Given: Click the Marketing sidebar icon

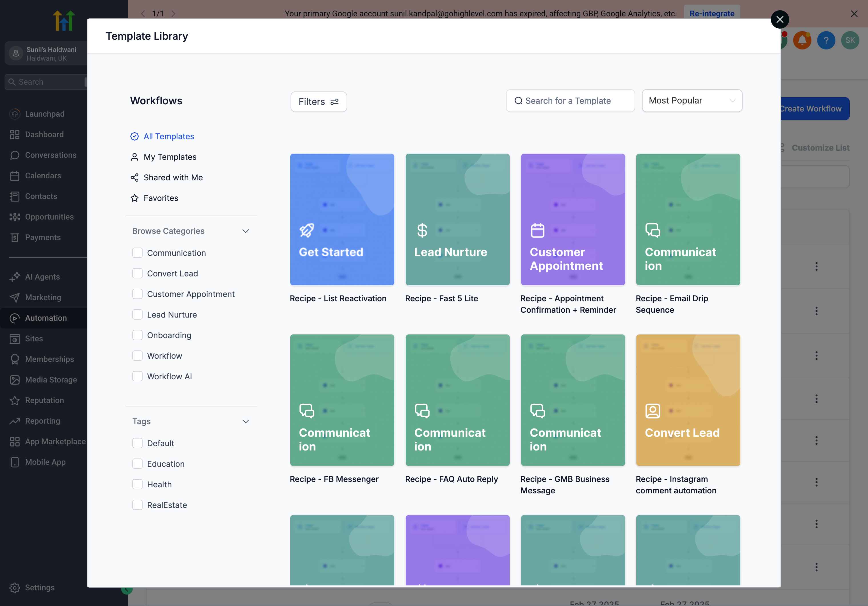Looking at the screenshot, I should [15, 298].
